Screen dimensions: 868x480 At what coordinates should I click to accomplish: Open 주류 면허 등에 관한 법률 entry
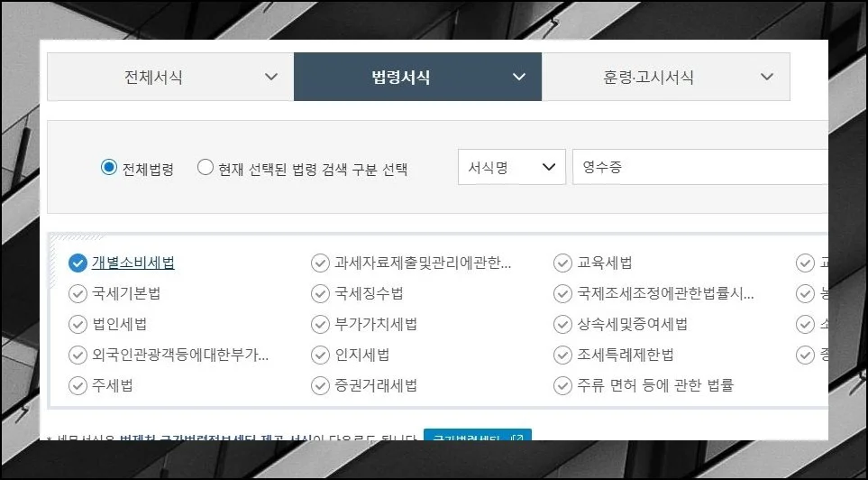click(655, 384)
